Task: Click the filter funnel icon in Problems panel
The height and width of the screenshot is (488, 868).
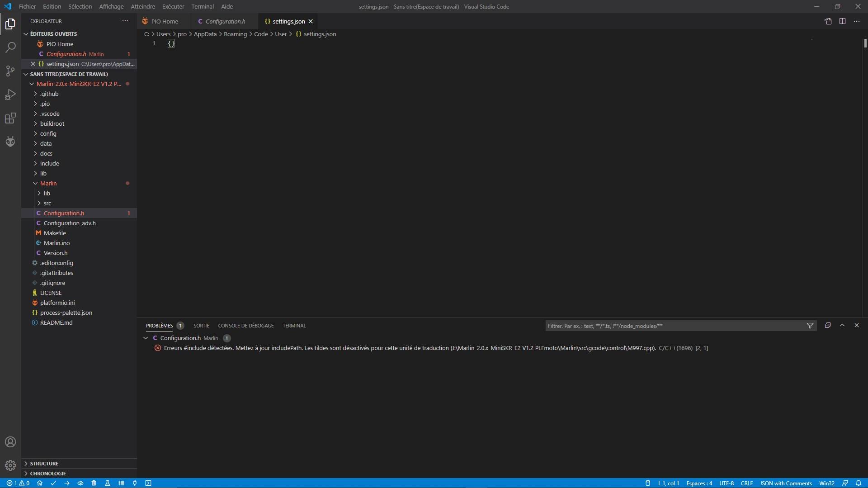Action: pyautogui.click(x=810, y=326)
